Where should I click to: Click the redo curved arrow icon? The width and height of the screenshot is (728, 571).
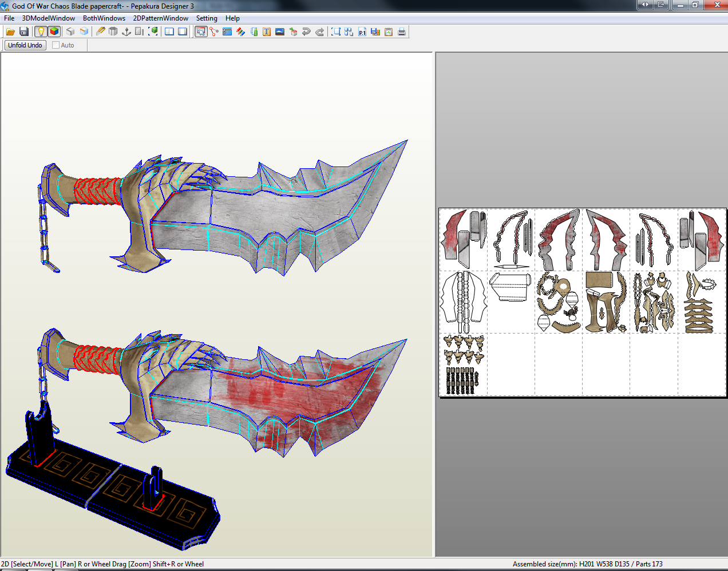pyautogui.click(x=319, y=31)
